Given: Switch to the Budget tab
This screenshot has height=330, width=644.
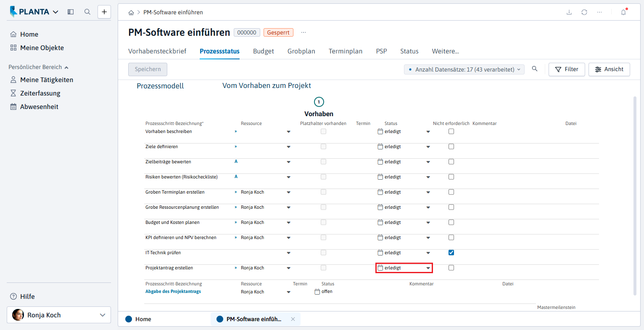Looking at the screenshot, I should point(264,51).
